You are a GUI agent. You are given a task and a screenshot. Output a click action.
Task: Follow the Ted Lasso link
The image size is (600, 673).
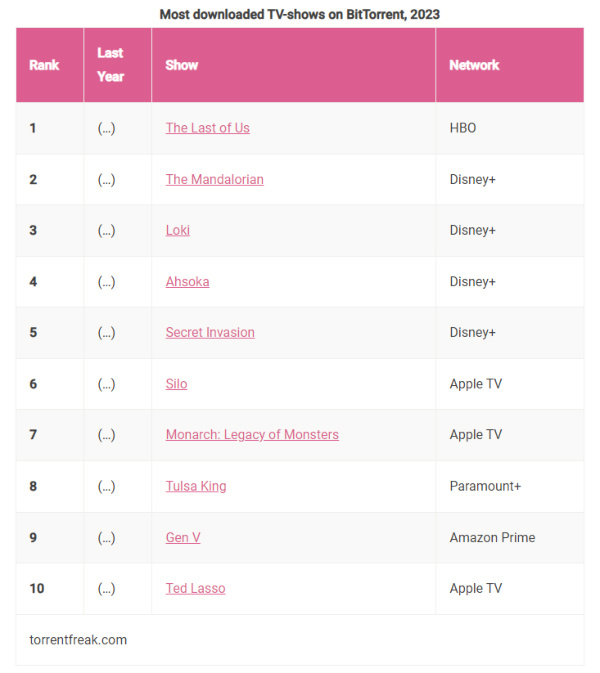pos(196,588)
